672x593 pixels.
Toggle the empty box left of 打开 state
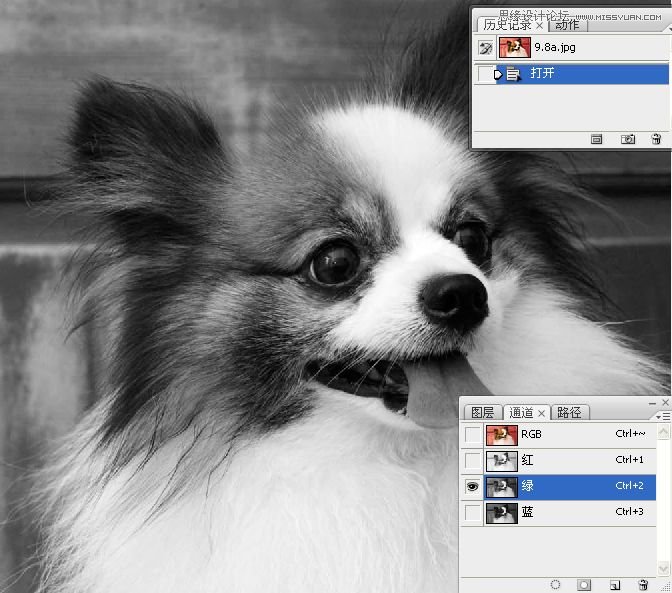485,74
